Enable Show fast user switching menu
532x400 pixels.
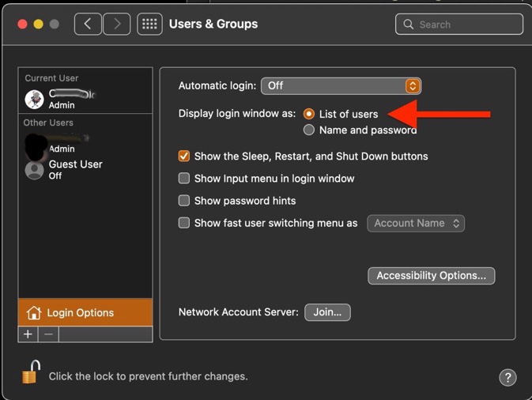point(184,223)
